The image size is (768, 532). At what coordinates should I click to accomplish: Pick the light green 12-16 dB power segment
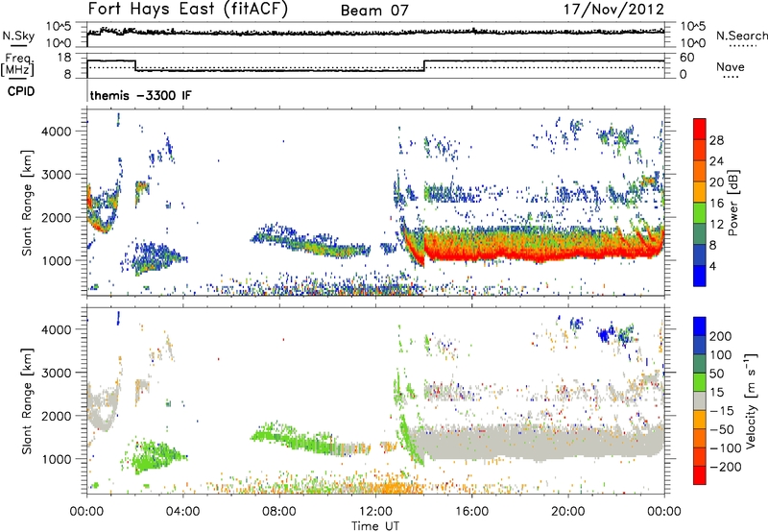coord(700,213)
